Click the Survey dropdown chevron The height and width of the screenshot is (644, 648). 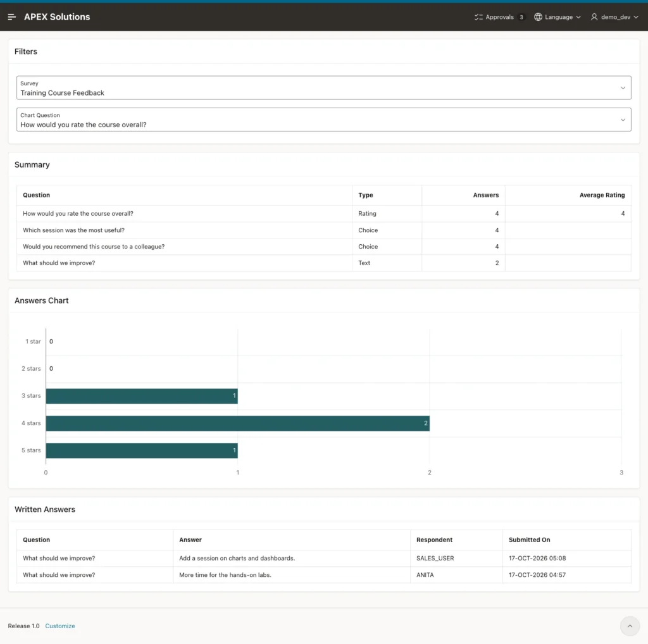click(623, 88)
